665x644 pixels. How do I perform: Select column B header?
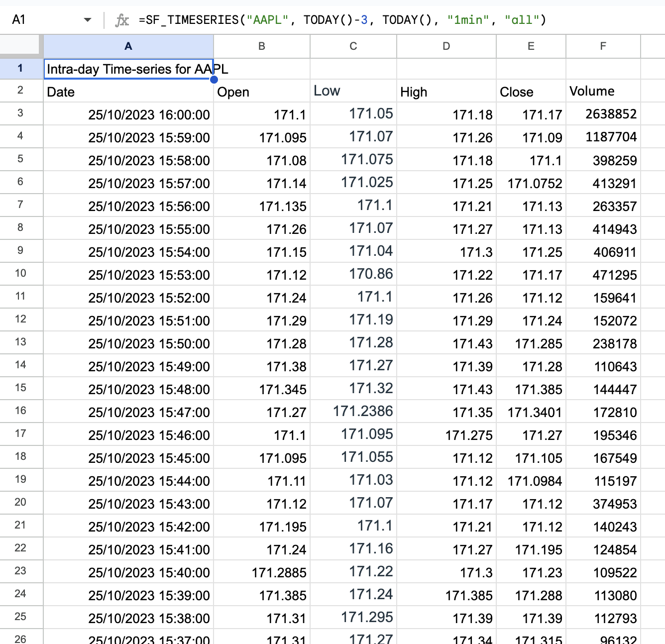click(262, 46)
